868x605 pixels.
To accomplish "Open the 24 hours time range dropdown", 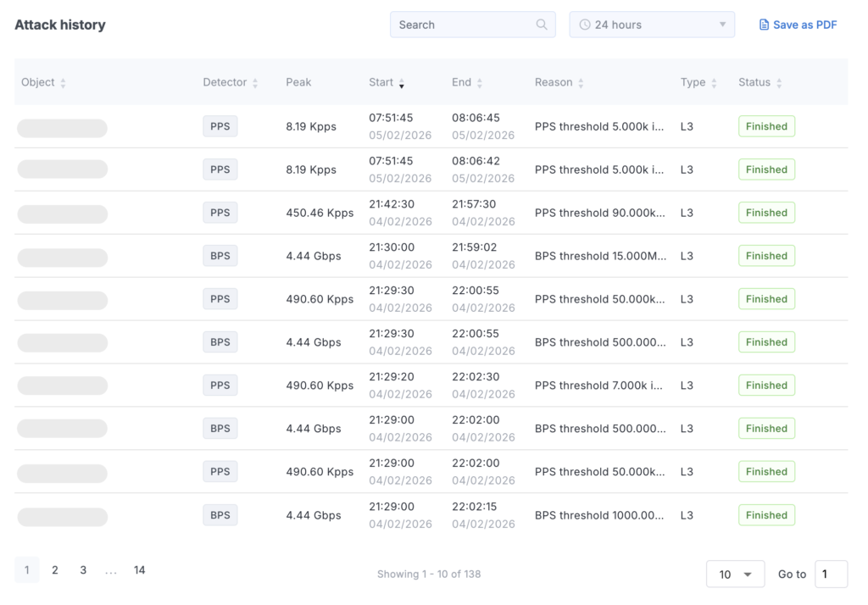I will click(652, 25).
